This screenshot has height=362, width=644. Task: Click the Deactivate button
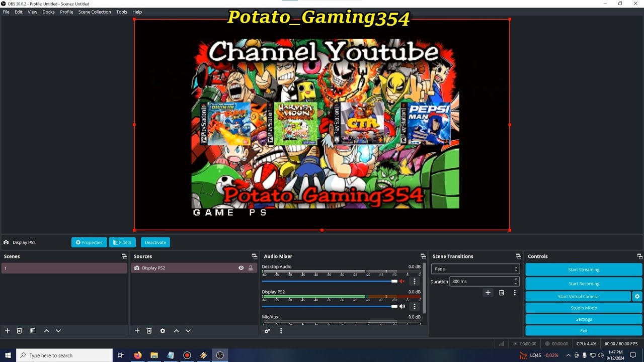[x=155, y=242]
